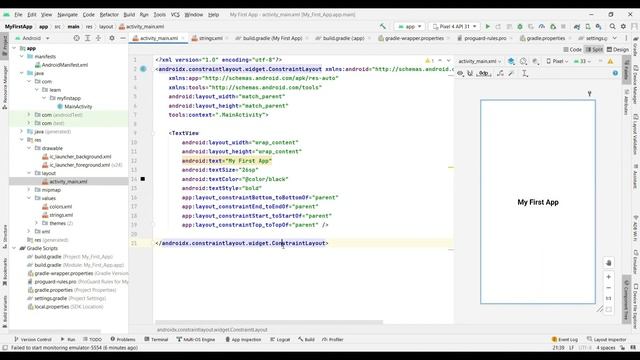640x360 pixels.
Task: Click the orientation icon in preview toolbar
Action: point(523,61)
